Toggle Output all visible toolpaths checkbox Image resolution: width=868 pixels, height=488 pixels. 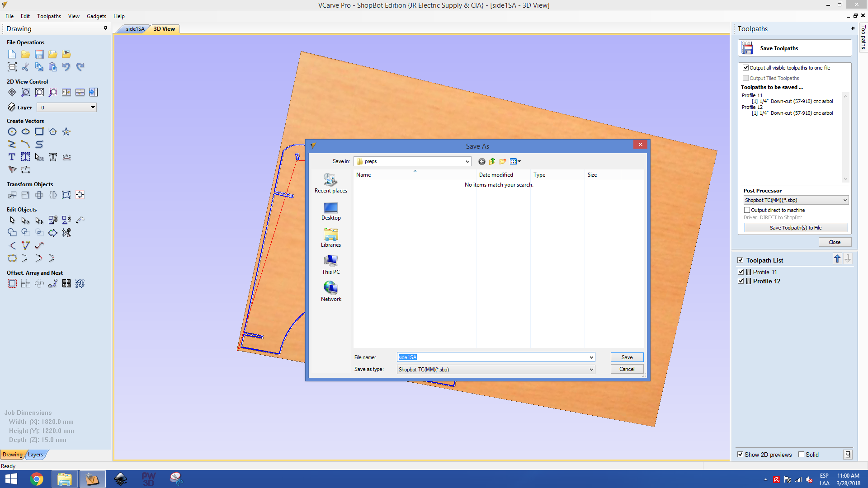tap(746, 67)
